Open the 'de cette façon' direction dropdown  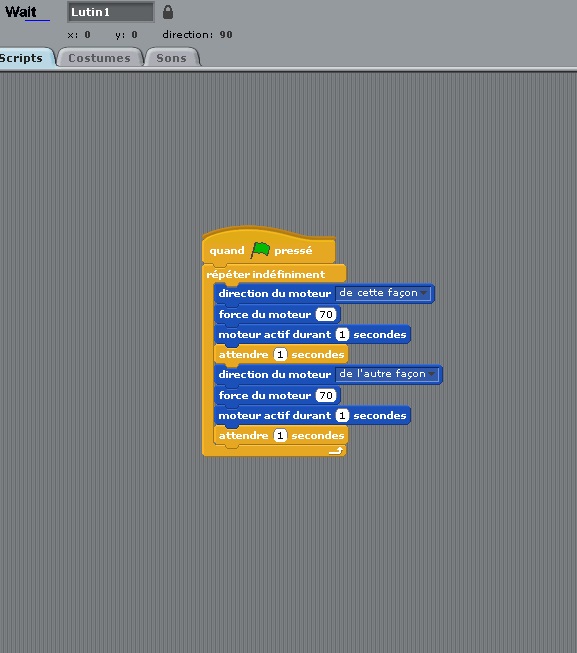coord(383,293)
